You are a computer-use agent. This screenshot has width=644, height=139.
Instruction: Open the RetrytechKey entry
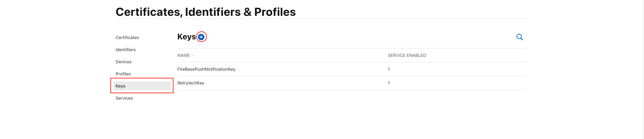[191, 83]
